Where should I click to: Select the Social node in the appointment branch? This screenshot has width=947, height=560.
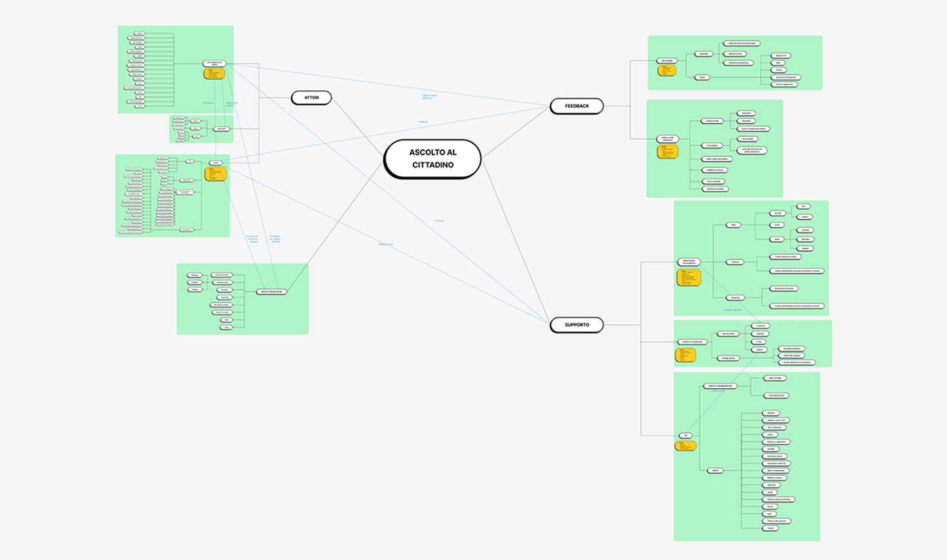[777, 239]
